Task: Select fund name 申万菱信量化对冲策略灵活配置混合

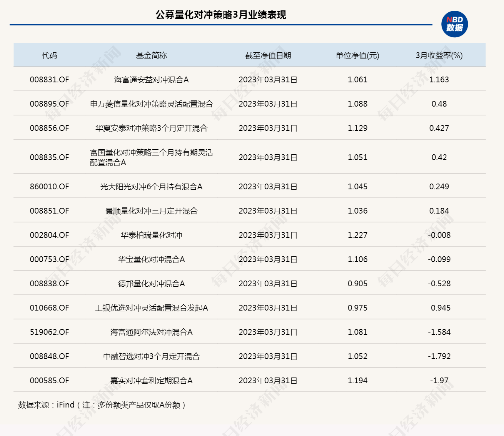Action: (152, 104)
